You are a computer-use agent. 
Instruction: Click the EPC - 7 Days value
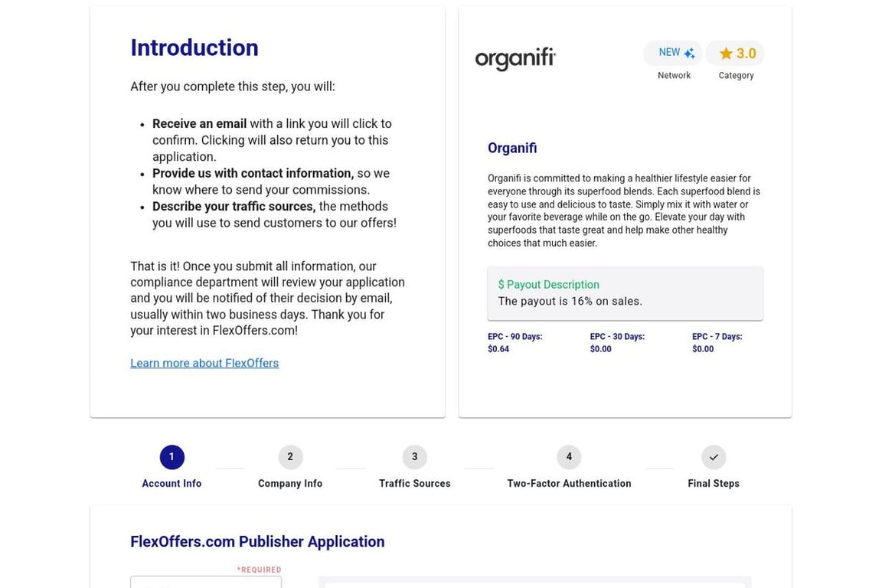point(703,349)
